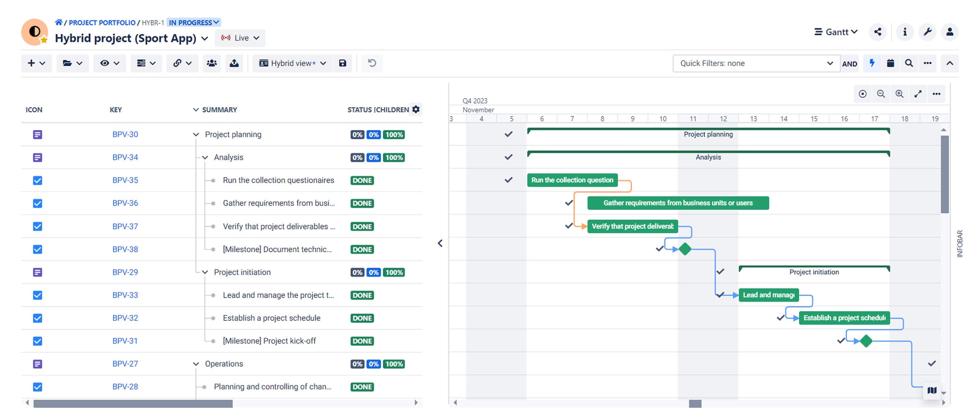This screenshot has width=980, height=420.
Task: Collapse the left table panel arrow
Action: (x=440, y=243)
